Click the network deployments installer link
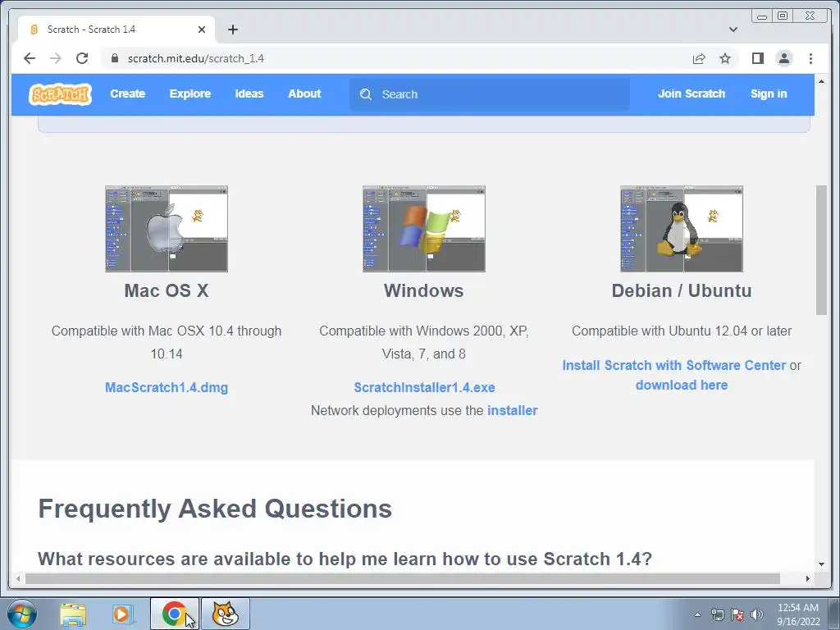840x630 pixels. pyautogui.click(x=512, y=410)
